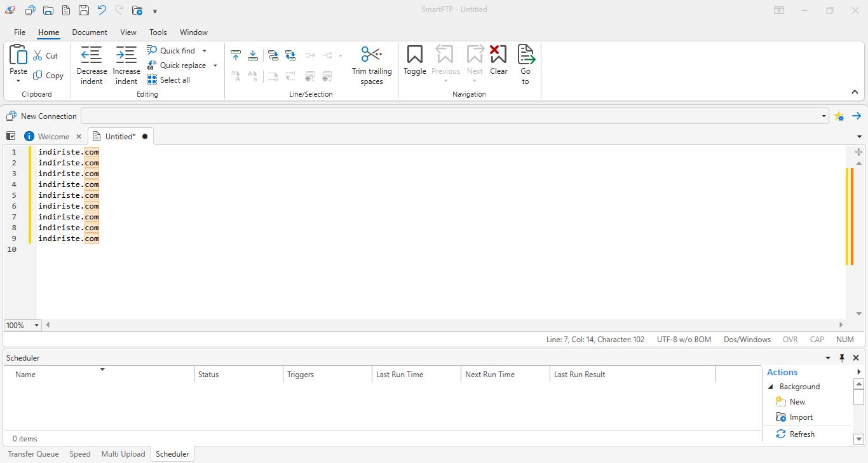Open the document tabs overflow dropdown
Screen dimensions: 868x463
pos(859,137)
